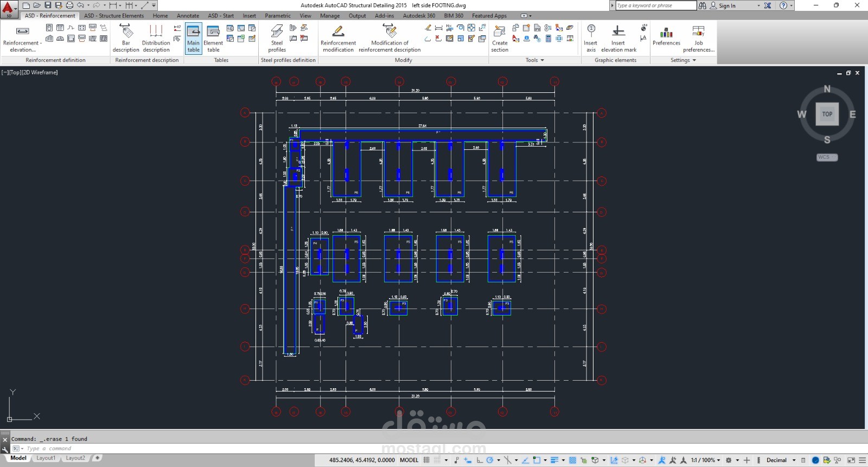This screenshot has width=868, height=467.
Task: Click the Undo arrow icon
Action: point(80,5)
